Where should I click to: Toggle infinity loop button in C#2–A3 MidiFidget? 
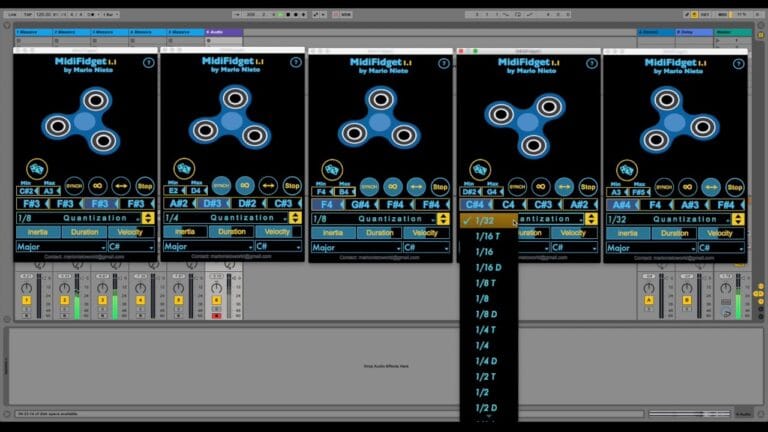[97, 186]
